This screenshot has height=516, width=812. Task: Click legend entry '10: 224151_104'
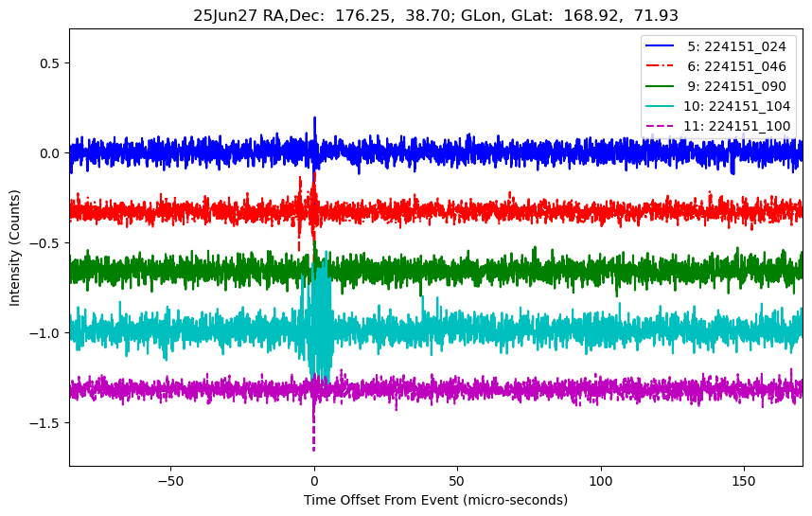[736, 106]
